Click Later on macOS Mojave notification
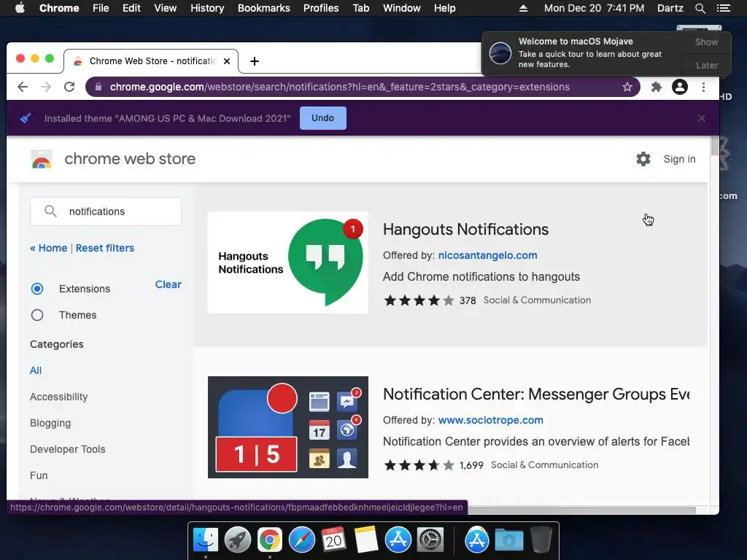This screenshot has width=747, height=560. click(x=706, y=65)
